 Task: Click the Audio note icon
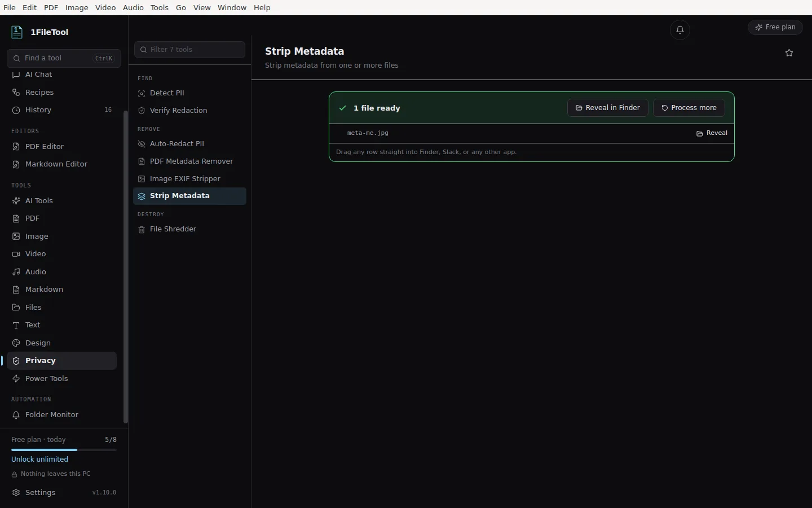(16, 272)
